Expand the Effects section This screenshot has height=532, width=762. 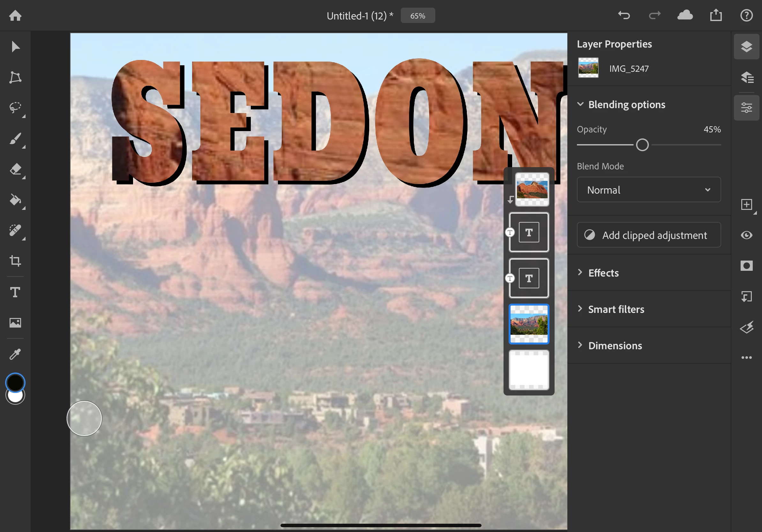[x=603, y=273]
